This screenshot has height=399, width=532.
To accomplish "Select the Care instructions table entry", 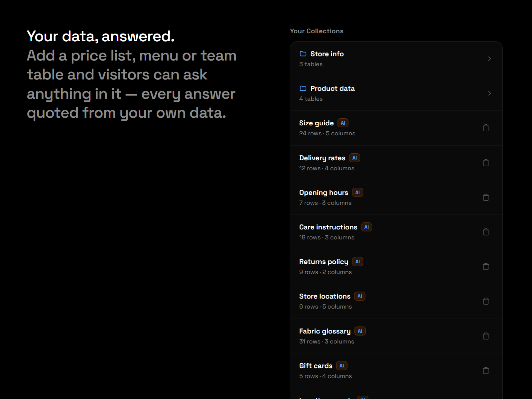I will tap(396, 232).
